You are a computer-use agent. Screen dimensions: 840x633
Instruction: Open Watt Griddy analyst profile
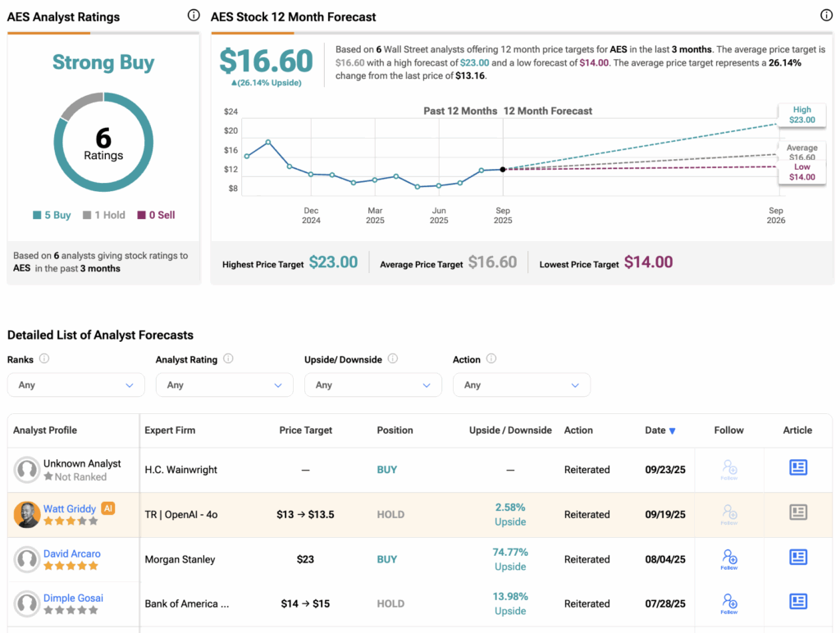[70, 508]
